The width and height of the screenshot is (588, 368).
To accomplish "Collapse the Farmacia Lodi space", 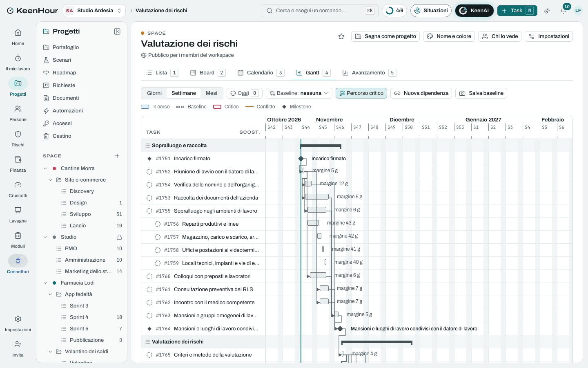I will pos(45,283).
